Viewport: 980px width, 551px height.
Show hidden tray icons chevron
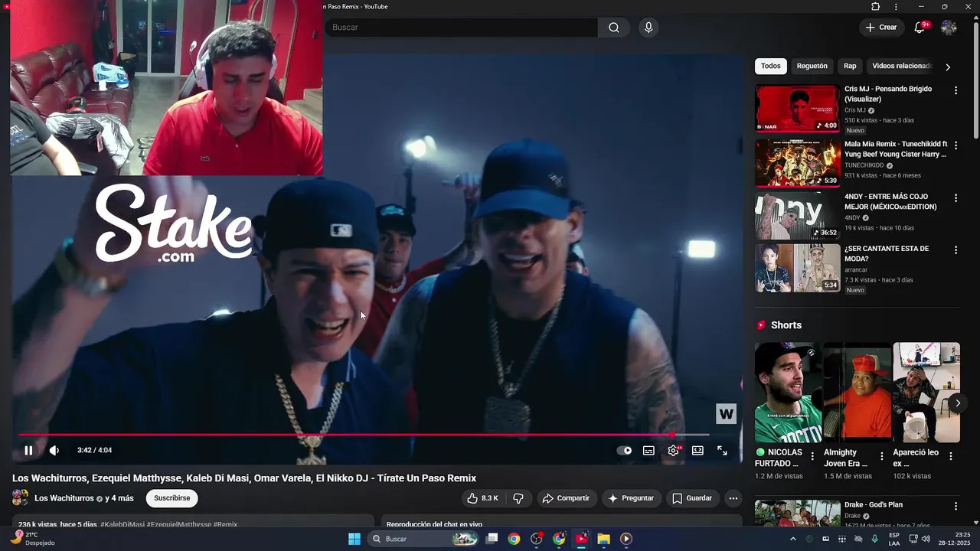click(792, 539)
